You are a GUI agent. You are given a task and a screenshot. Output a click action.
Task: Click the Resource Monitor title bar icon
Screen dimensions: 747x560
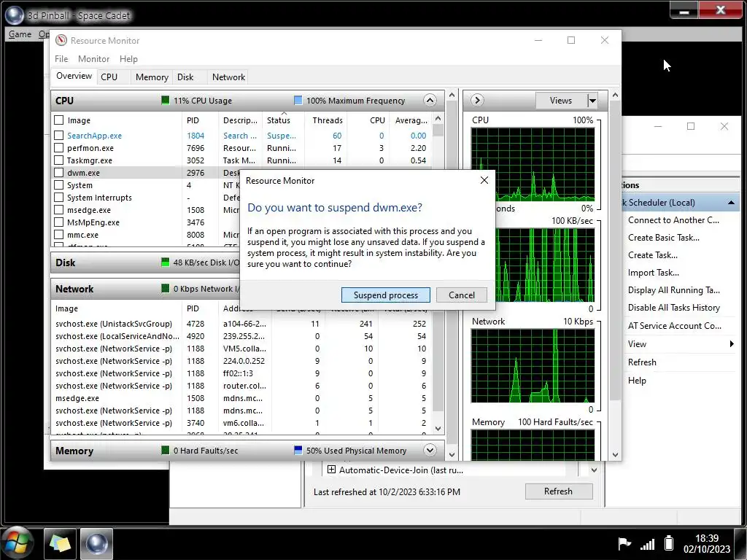(x=61, y=41)
